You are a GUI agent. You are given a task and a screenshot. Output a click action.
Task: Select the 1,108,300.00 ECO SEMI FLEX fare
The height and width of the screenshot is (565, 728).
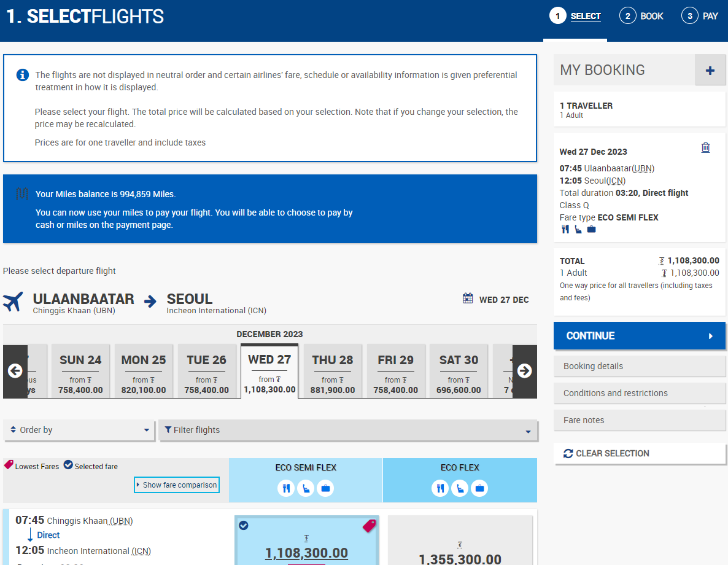[x=306, y=540]
